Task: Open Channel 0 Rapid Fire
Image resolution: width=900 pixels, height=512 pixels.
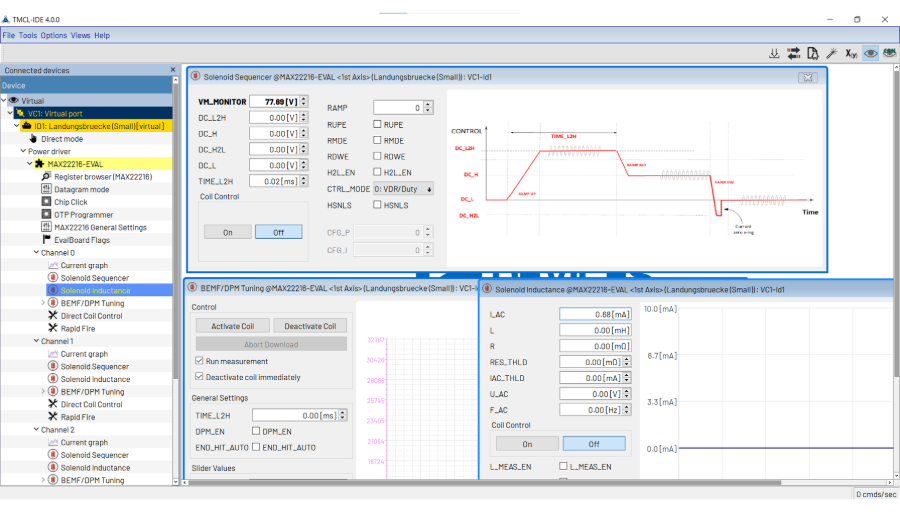Action: [77, 328]
